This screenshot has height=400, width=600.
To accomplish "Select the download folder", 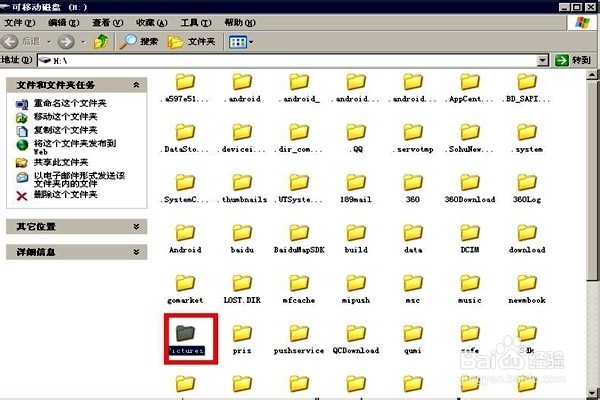I will click(x=527, y=239).
